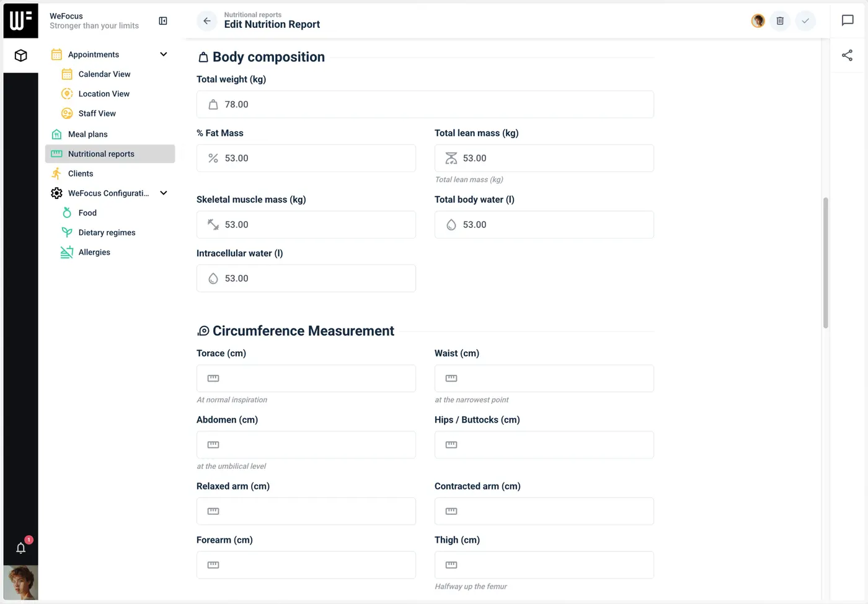Viewport: 868px width, 604px height.
Task: Collapse the WeFocus Configuration chevron
Action: pos(164,193)
